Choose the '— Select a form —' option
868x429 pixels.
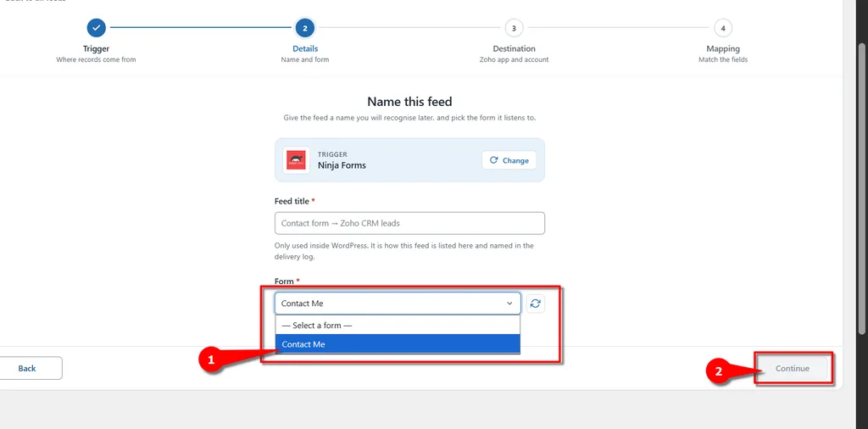pos(398,326)
